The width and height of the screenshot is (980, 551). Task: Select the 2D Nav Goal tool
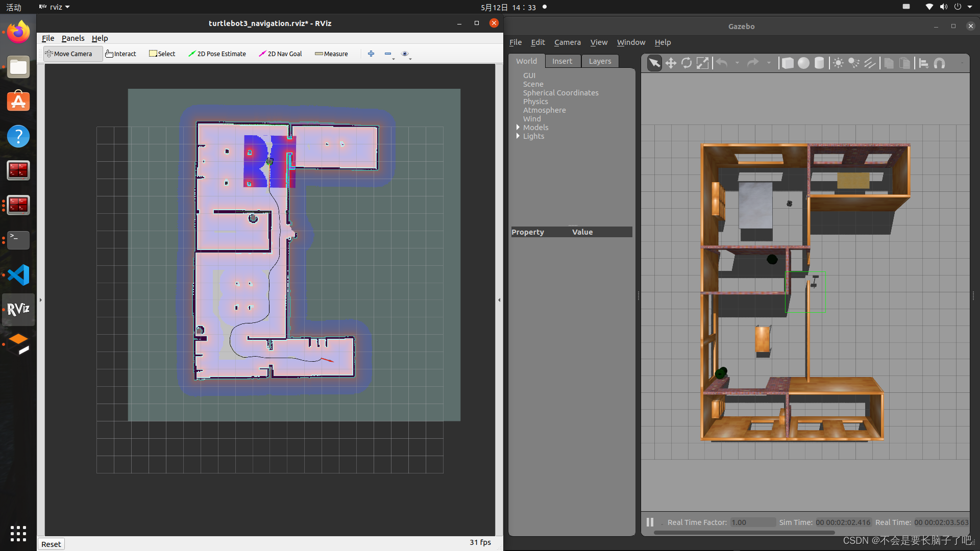click(281, 53)
